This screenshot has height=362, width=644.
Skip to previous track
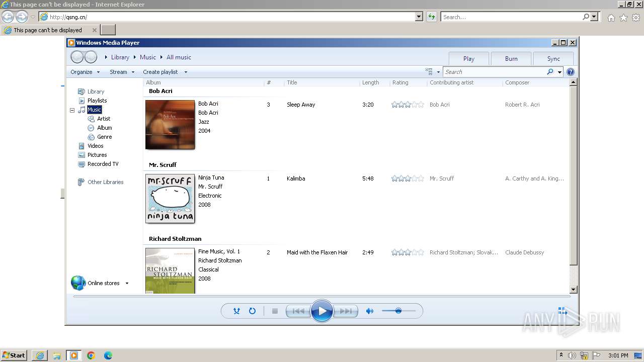click(x=298, y=311)
